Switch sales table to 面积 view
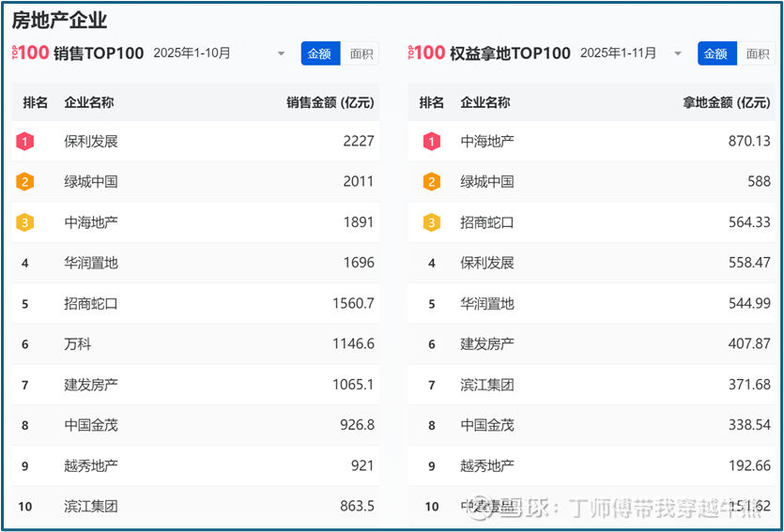 click(x=360, y=53)
